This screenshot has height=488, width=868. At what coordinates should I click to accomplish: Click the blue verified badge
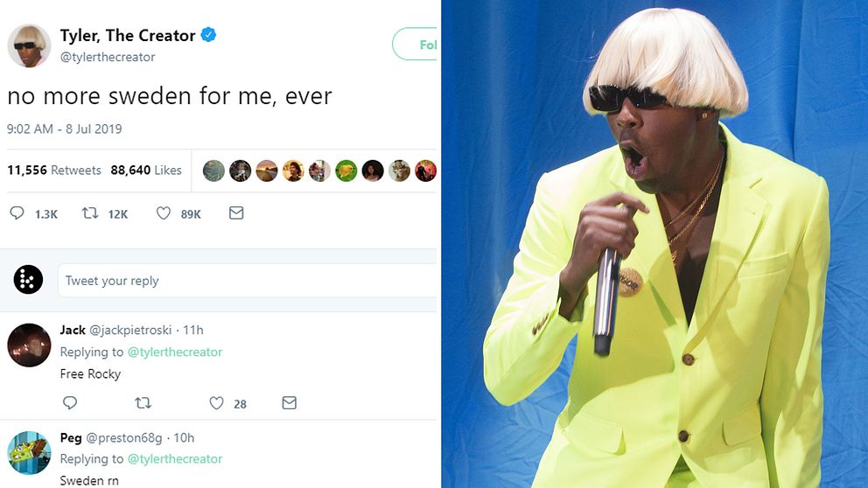click(208, 36)
